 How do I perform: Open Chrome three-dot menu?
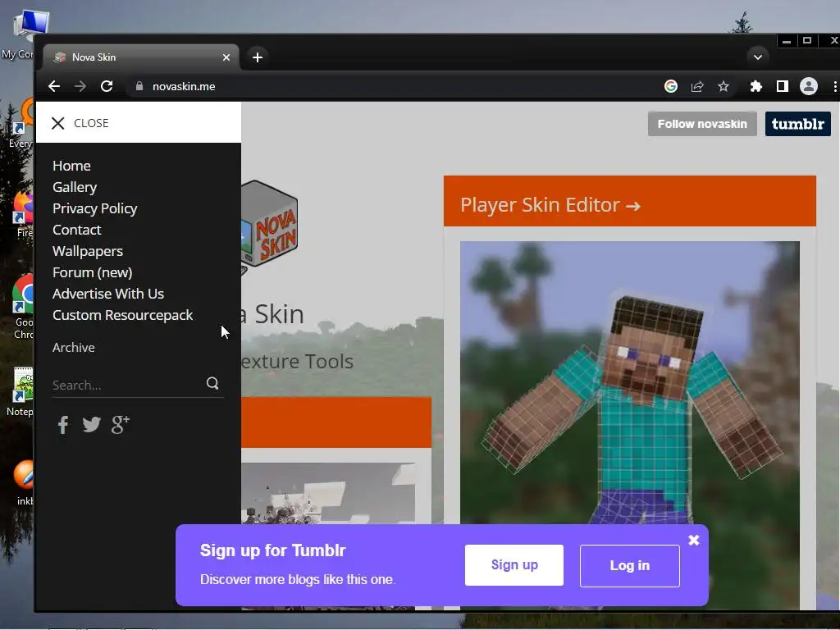click(x=834, y=86)
